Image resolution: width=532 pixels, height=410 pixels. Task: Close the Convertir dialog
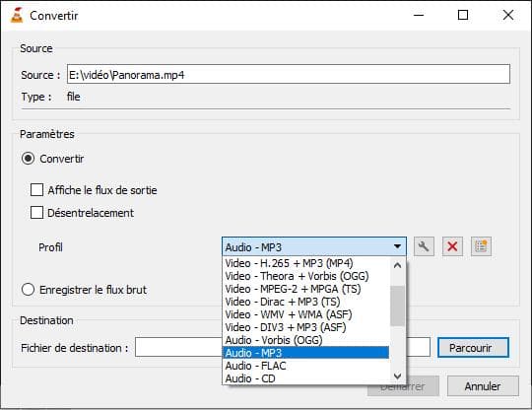(508, 15)
